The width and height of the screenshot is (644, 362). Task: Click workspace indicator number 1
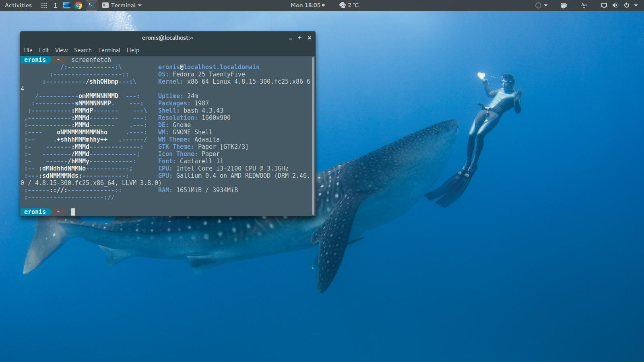coord(55,5)
